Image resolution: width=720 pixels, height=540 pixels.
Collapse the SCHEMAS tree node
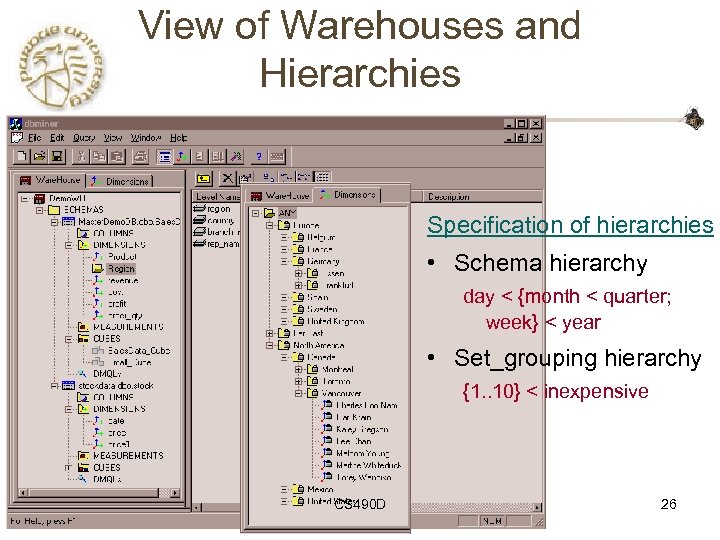click(40, 210)
